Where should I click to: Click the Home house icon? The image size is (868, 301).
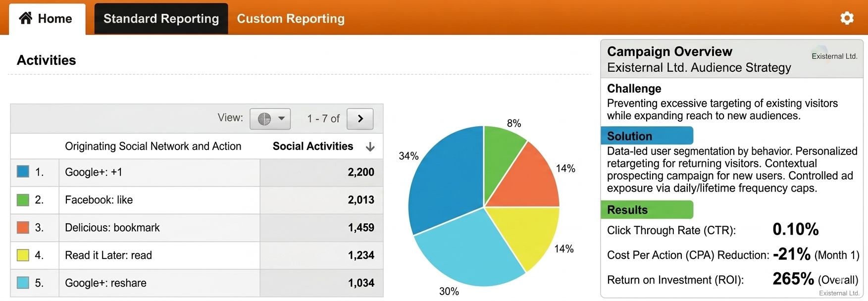tap(26, 18)
